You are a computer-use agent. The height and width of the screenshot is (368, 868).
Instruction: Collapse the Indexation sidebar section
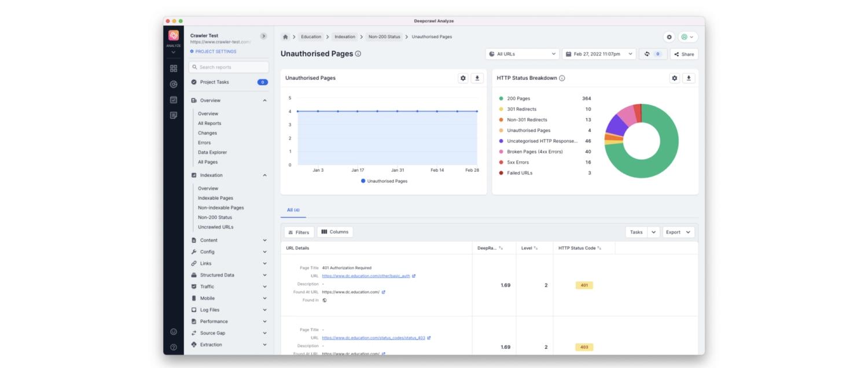pos(265,175)
